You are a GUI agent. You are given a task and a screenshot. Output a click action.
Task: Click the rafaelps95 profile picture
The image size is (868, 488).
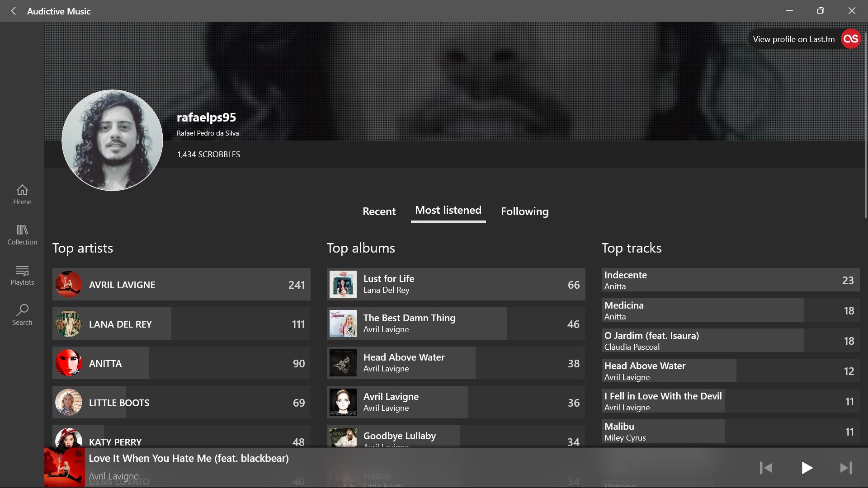112,140
